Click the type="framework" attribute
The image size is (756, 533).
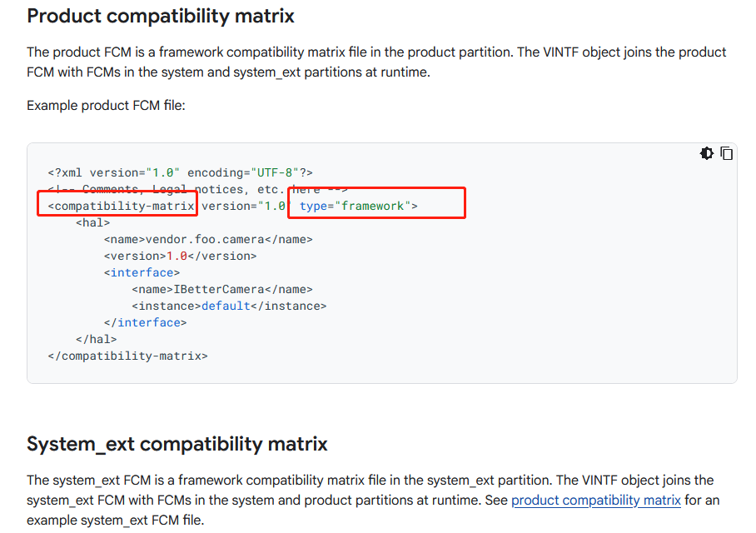click(x=359, y=206)
